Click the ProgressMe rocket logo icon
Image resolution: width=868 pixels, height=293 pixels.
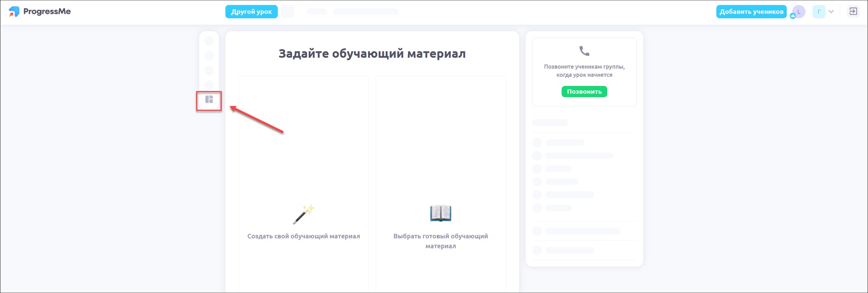pos(14,11)
